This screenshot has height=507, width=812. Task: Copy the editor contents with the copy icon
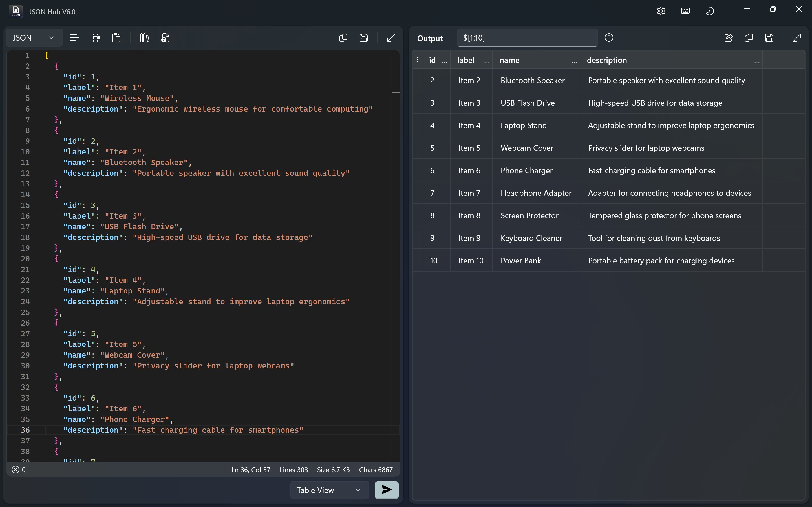(343, 37)
